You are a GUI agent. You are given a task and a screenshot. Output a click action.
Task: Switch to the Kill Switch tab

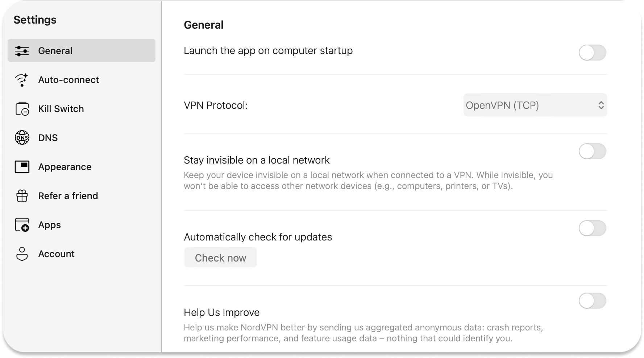point(61,109)
